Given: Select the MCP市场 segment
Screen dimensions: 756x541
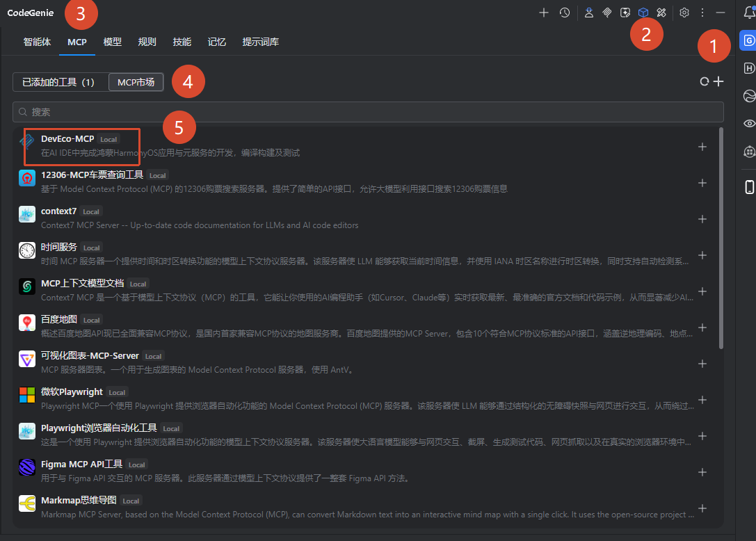Looking at the screenshot, I should [x=136, y=82].
